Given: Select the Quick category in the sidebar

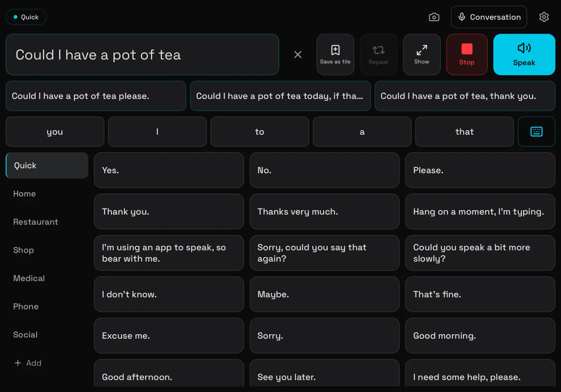Looking at the screenshot, I should tap(47, 165).
